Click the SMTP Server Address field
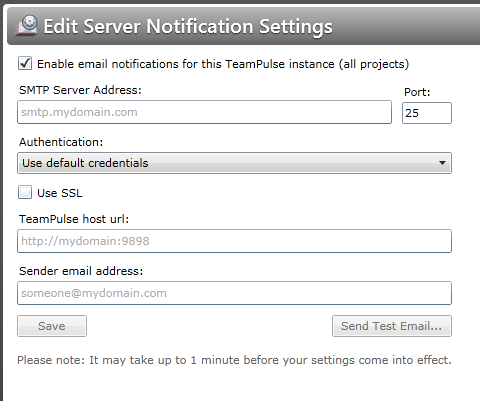The height and width of the screenshot is (401, 480). tap(204, 112)
